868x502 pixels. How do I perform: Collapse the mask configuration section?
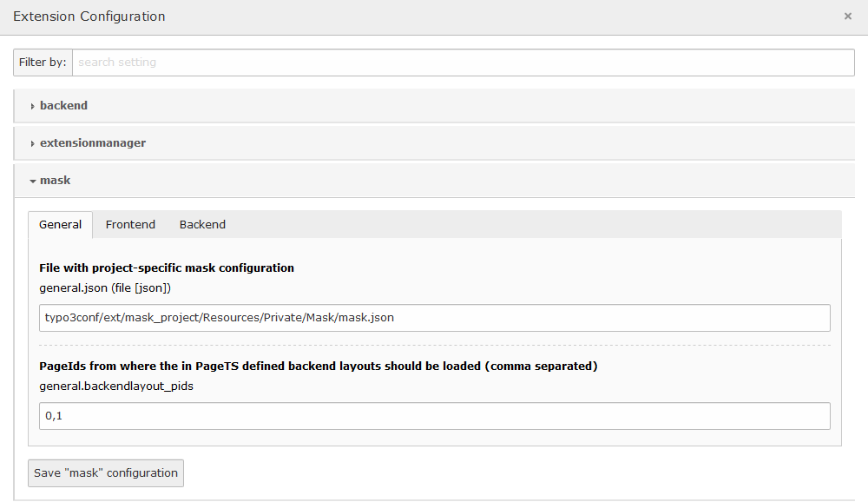(x=54, y=180)
